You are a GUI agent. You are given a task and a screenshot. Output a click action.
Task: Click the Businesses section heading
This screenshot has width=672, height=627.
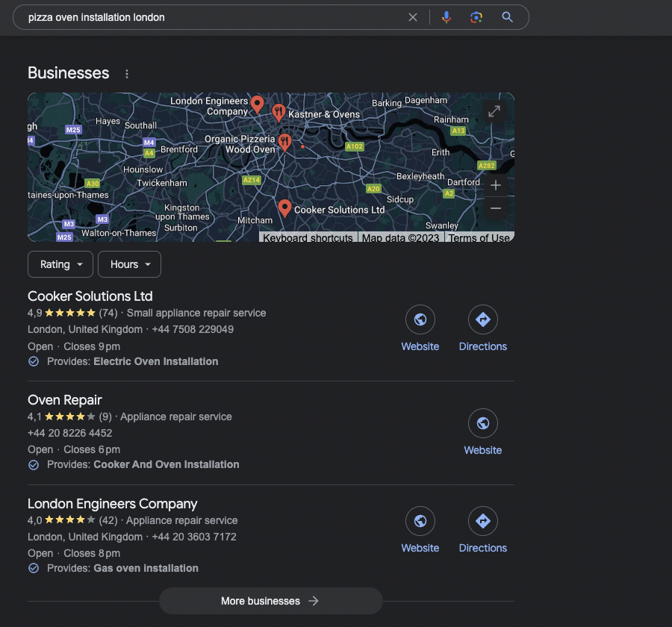point(69,73)
